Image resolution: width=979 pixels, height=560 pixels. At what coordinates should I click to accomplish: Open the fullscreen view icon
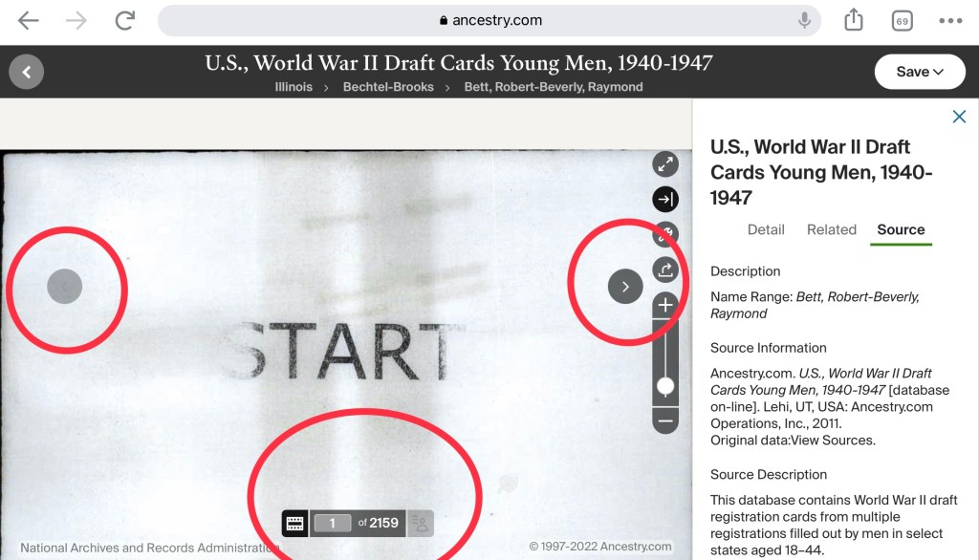(x=665, y=164)
